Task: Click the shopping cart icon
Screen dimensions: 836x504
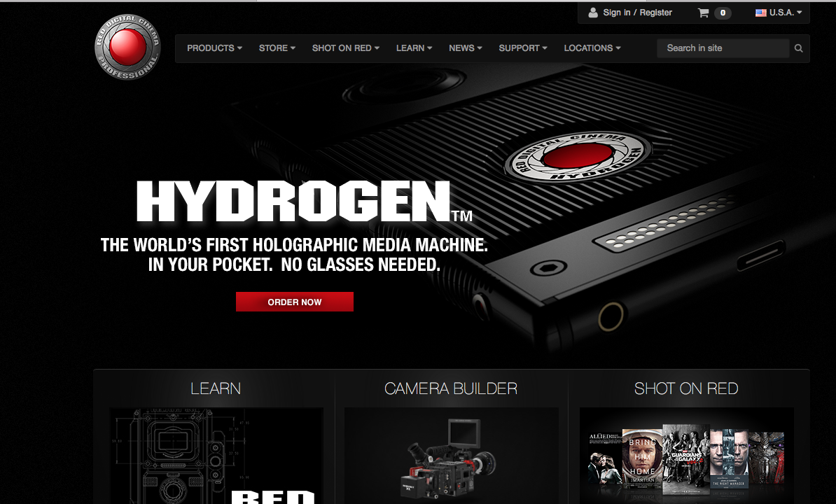Action: point(703,13)
